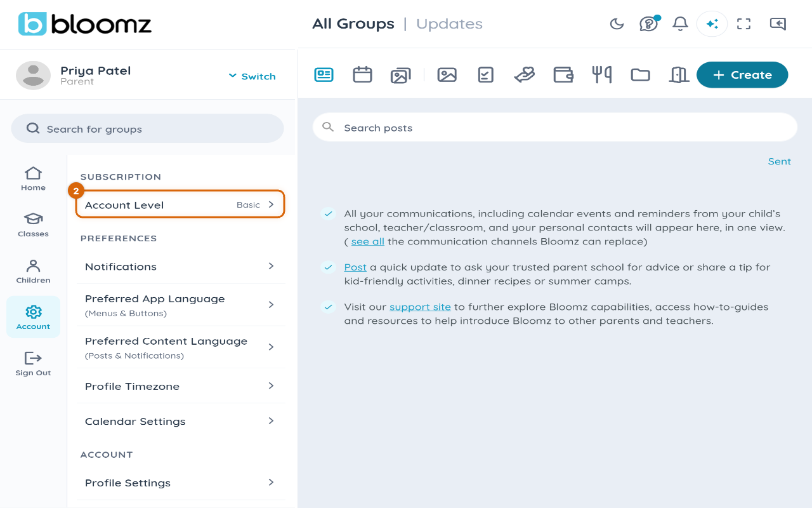Open the checklist task toolbar icon
This screenshot has width=812, height=508.
(x=485, y=75)
